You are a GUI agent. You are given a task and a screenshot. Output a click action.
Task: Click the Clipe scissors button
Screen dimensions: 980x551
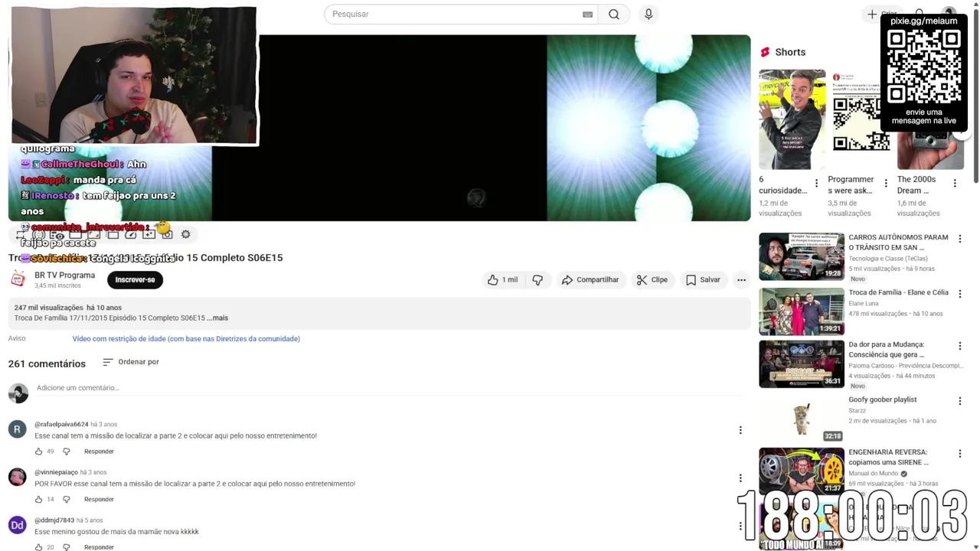(652, 280)
